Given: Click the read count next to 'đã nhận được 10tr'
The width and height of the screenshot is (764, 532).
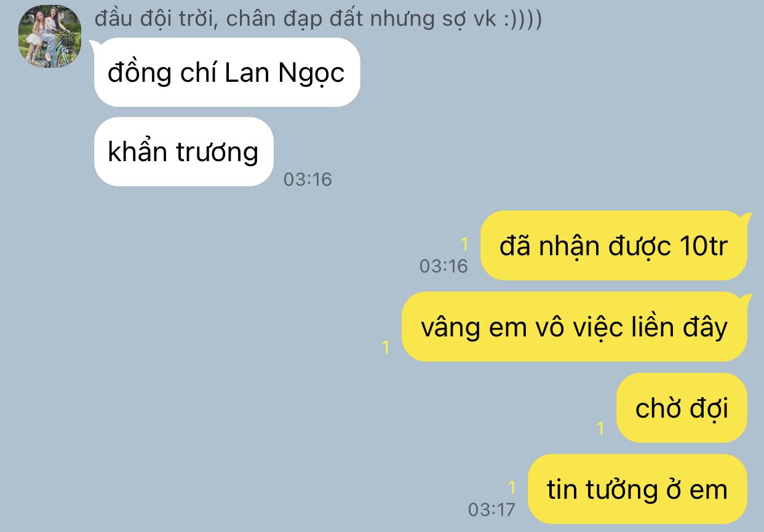Looking at the screenshot, I should click(x=464, y=244).
